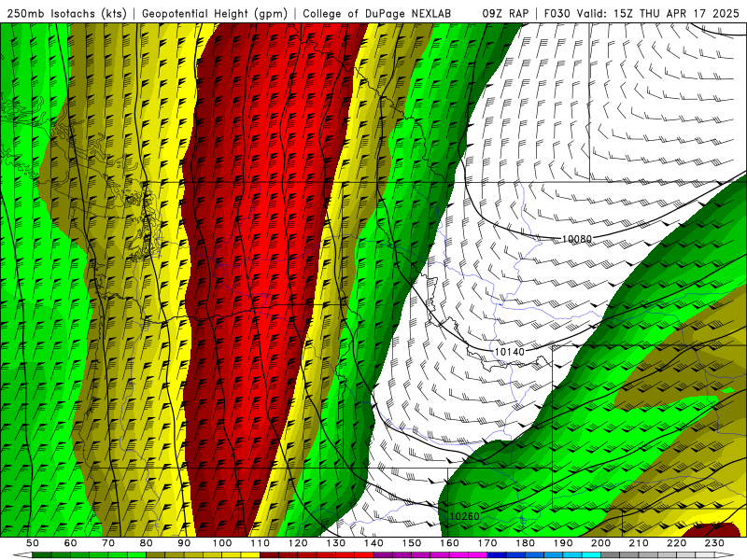Click the 50 knot color scale label

(33, 543)
